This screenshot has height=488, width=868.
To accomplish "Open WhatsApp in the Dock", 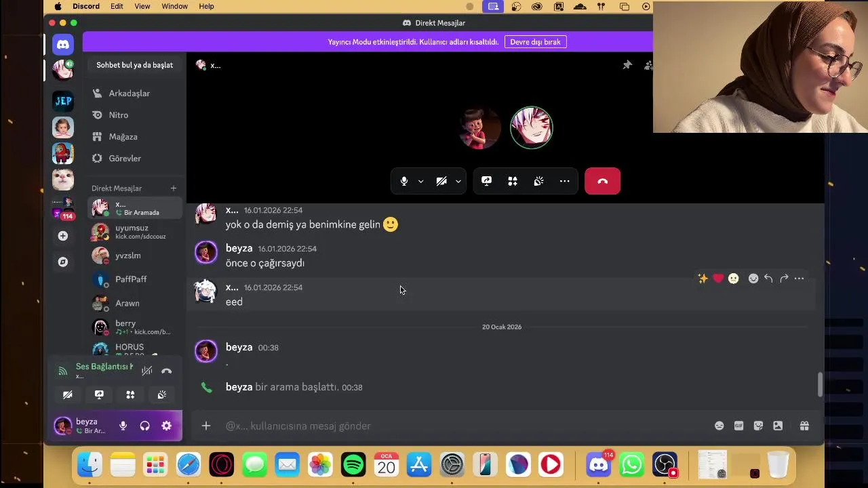I will (631, 465).
